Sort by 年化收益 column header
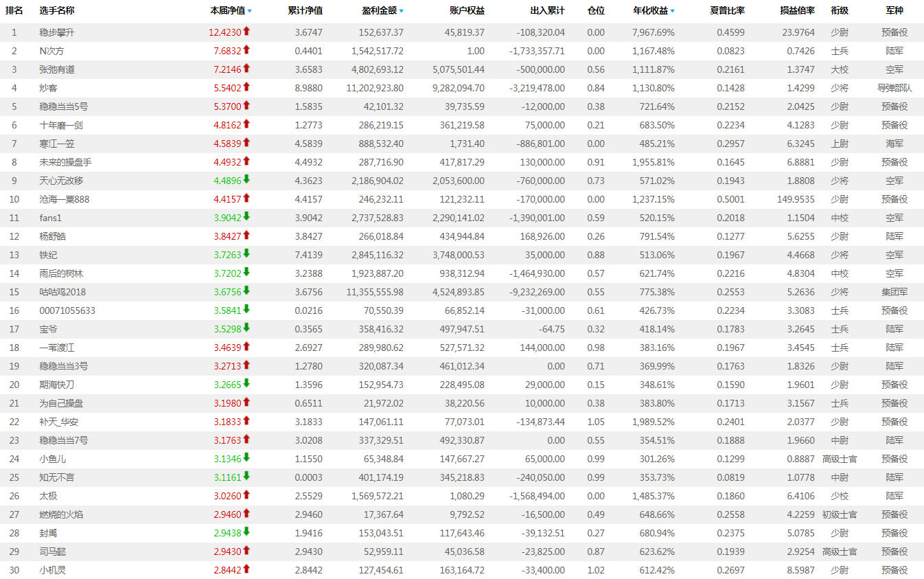 [x=654, y=11]
